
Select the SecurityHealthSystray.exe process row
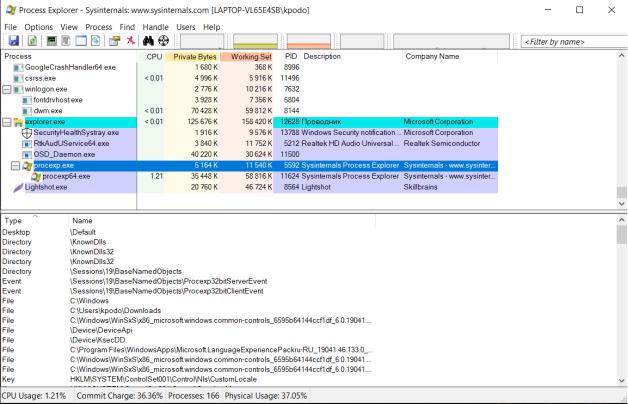[x=249, y=133]
